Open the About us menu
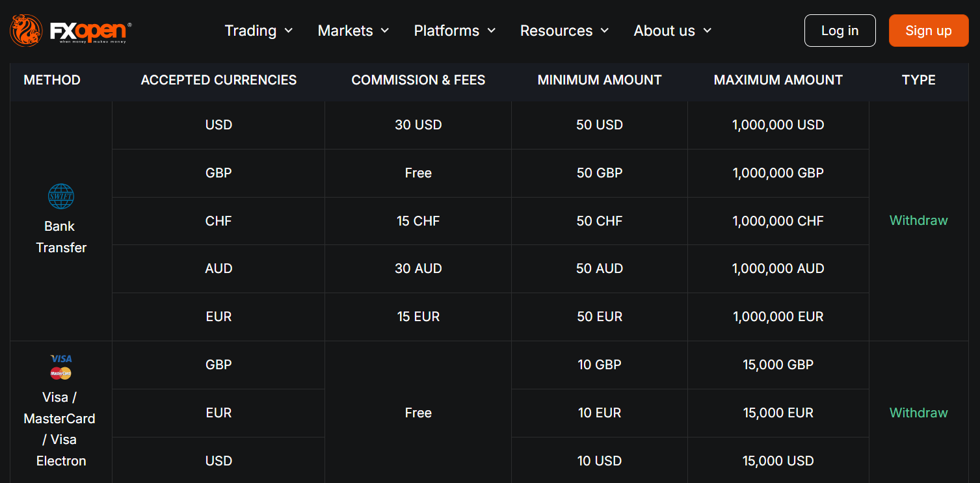The image size is (980, 483). point(672,31)
